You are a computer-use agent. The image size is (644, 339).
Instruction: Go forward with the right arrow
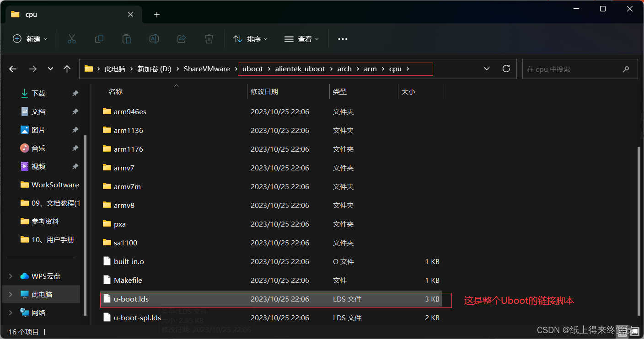point(33,69)
